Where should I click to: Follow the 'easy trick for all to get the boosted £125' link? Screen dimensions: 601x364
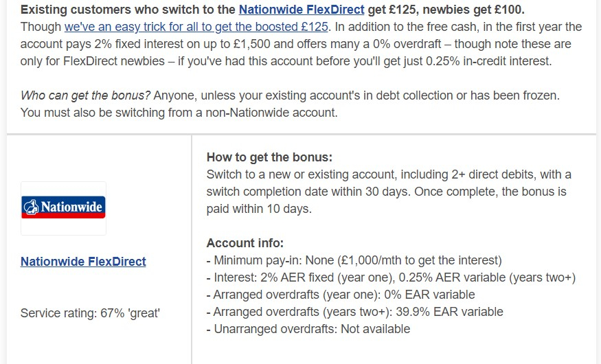tap(196, 26)
